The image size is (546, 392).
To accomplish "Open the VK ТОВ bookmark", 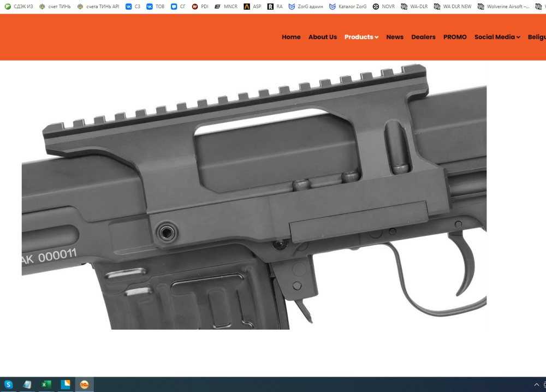I will coord(155,6).
